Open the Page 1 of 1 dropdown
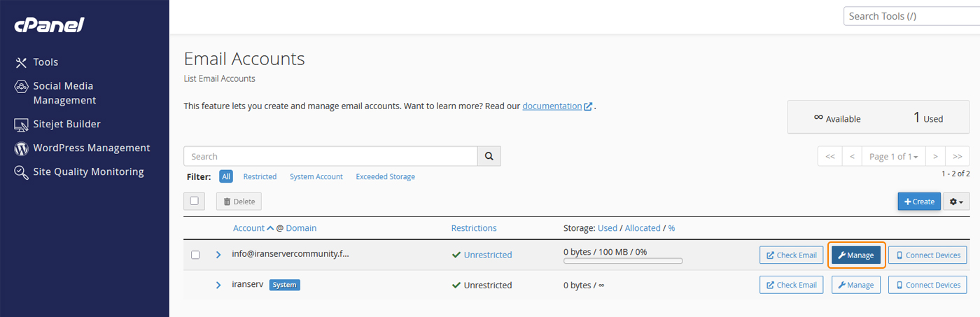980x317 pixels. pos(893,157)
